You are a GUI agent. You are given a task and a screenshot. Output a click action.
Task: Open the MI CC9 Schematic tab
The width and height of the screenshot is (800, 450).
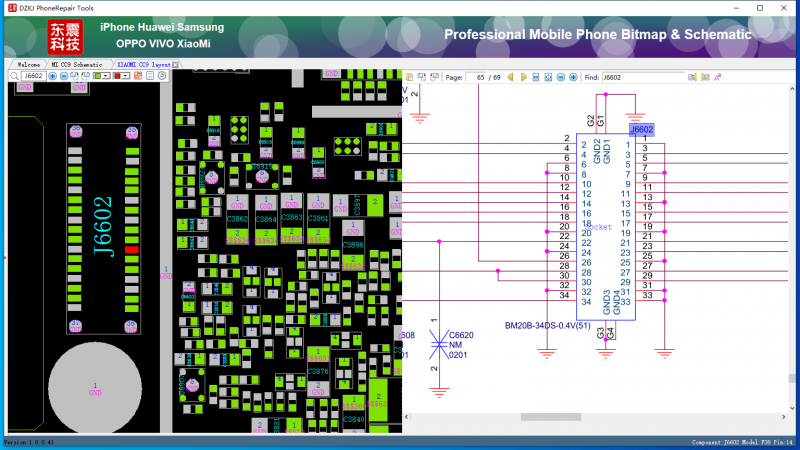click(x=77, y=64)
